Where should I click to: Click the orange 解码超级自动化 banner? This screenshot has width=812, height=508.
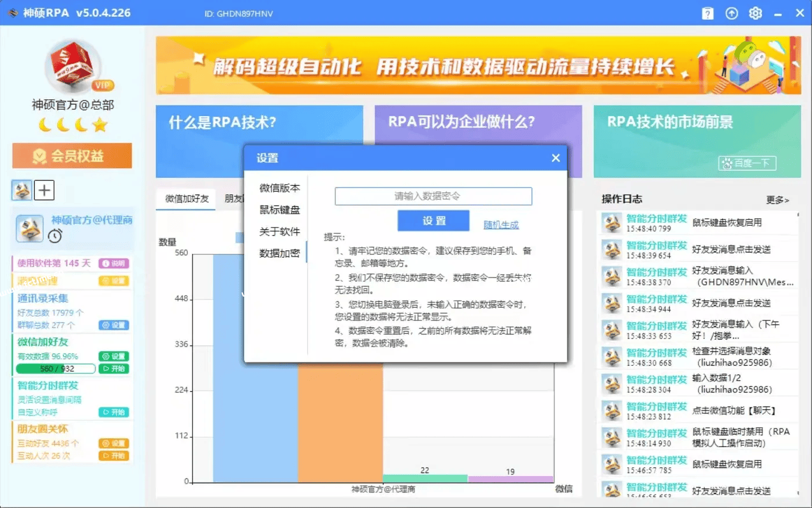tap(478, 66)
